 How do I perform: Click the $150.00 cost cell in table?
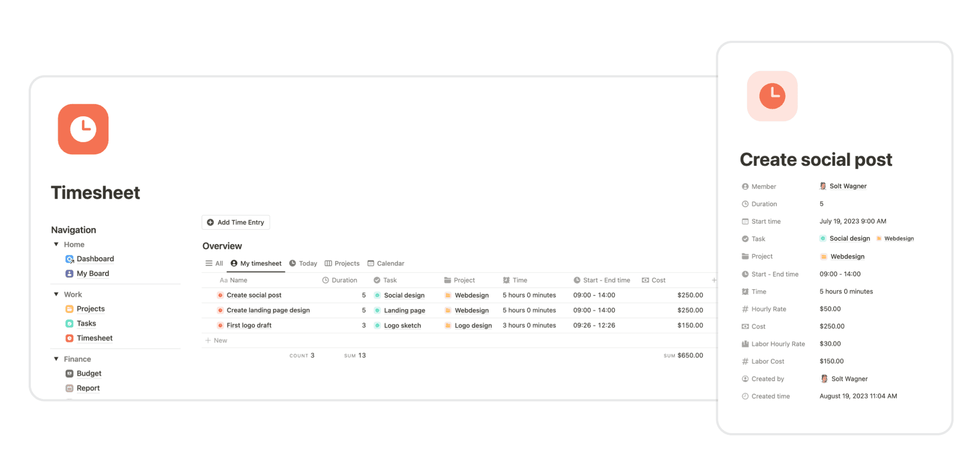[690, 326]
